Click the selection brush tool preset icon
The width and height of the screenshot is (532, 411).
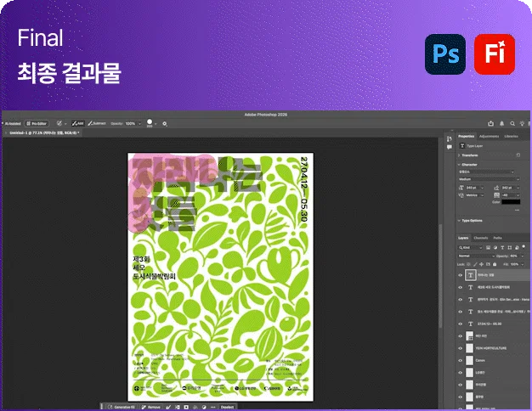tap(59, 124)
